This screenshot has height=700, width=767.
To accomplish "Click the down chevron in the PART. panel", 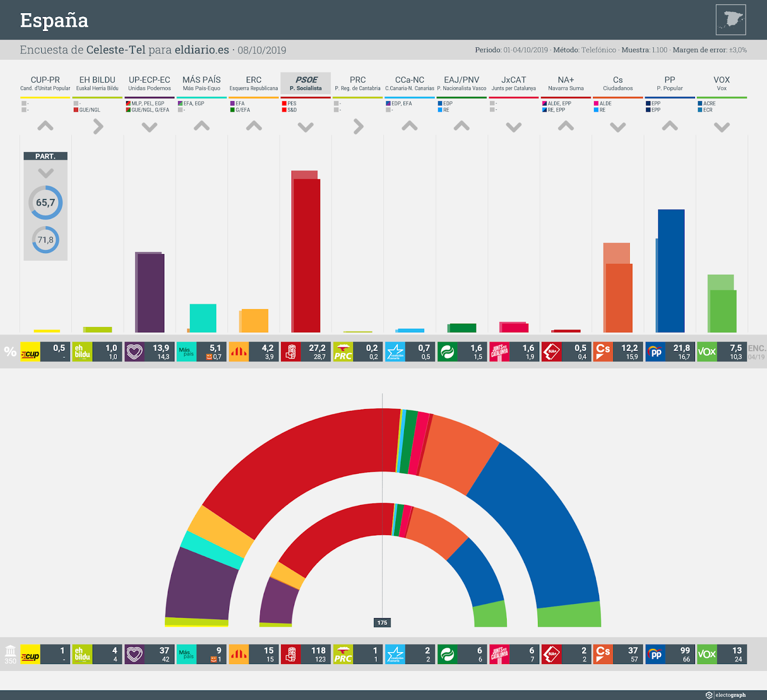I will click(x=46, y=173).
